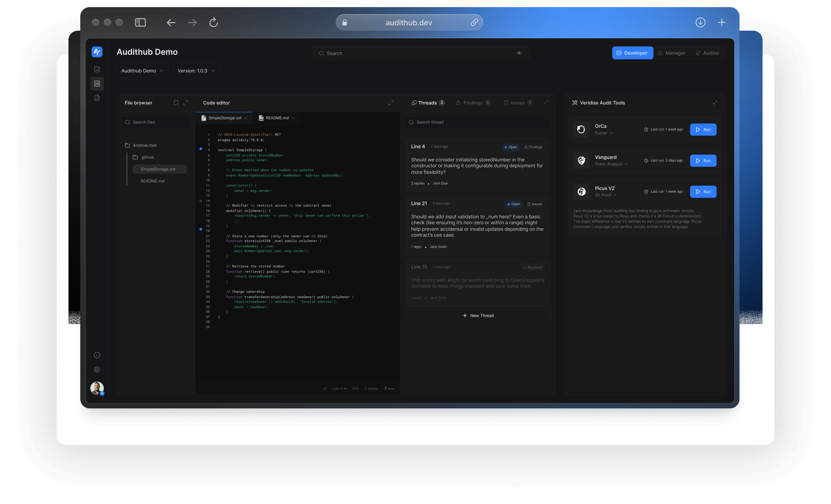Click the new file icon in File browser
The image size is (831, 504).
[x=176, y=103]
